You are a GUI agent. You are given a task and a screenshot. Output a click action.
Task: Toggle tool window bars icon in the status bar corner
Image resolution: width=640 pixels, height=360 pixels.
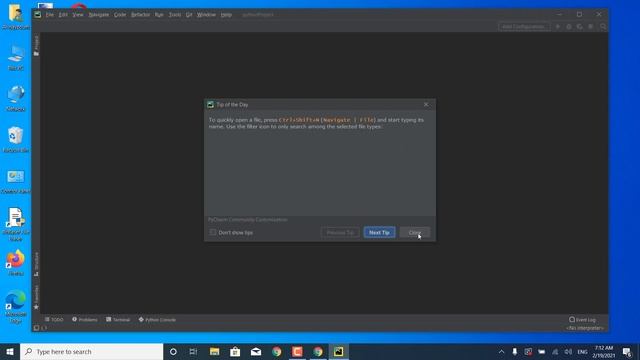(36, 328)
